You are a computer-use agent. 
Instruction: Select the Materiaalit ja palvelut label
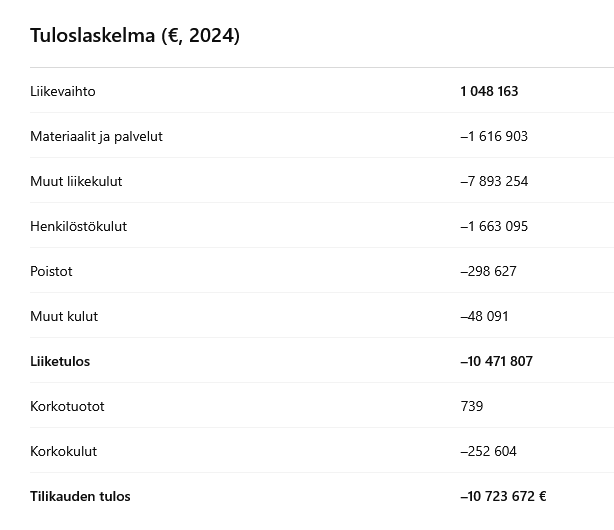96,136
